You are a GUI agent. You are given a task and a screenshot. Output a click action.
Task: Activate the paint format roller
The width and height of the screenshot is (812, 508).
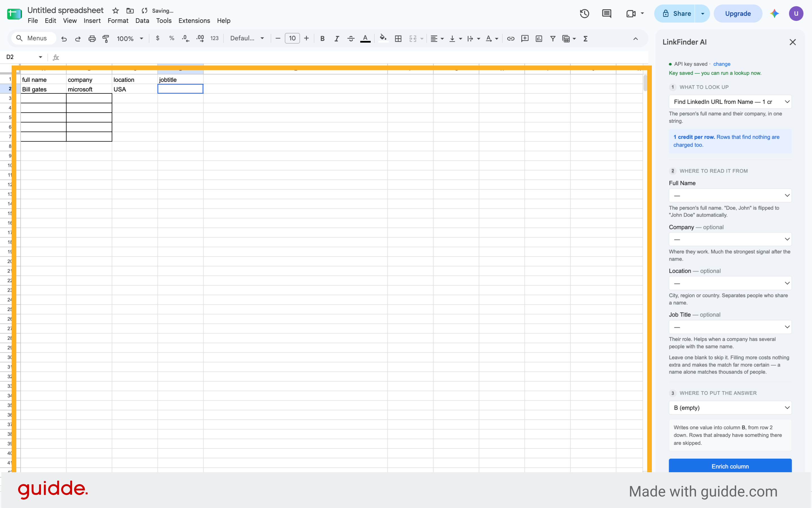106,39
